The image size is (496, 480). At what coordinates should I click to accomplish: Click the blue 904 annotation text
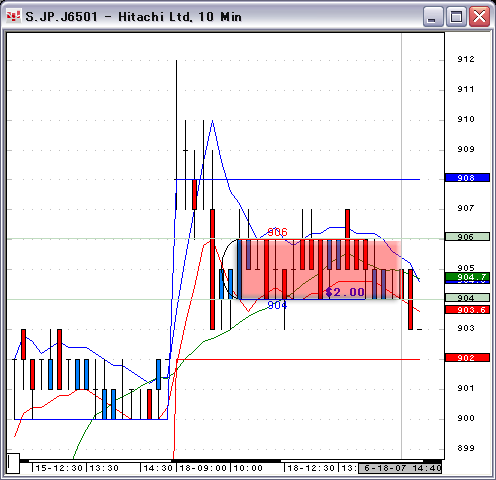[x=277, y=305]
